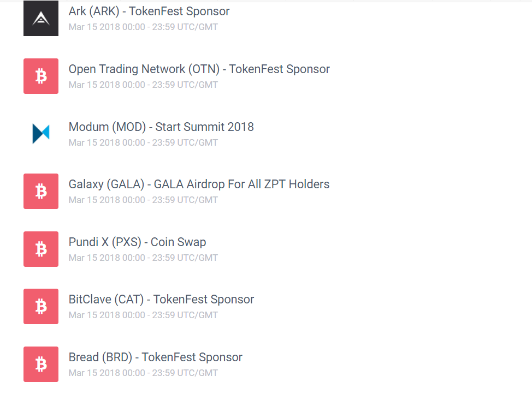Open Bread (BRD) TokenFest Sponsor event
The height and width of the screenshot is (400, 532).
point(155,357)
